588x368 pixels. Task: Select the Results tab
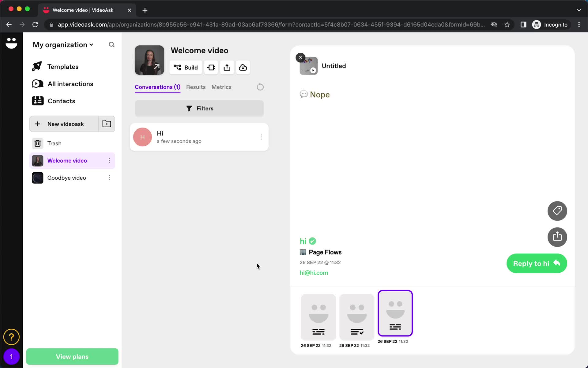tap(195, 87)
